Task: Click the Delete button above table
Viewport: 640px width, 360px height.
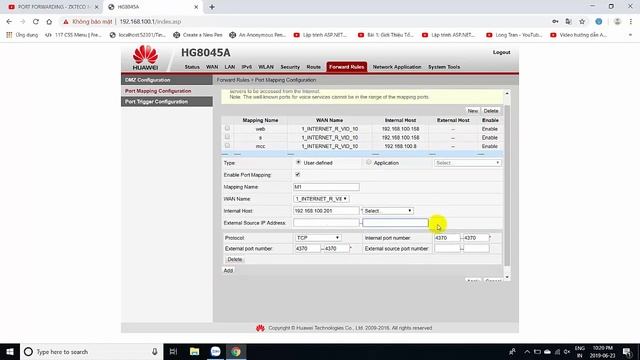Action: point(491,111)
